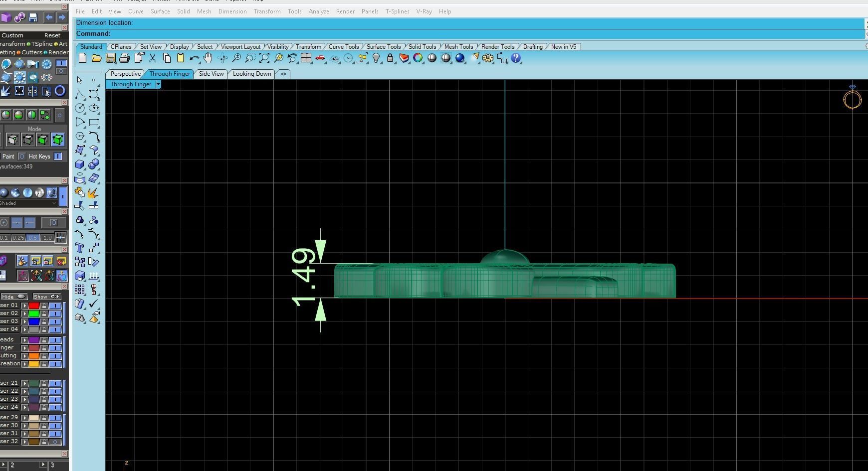Expand layer User 24 arrow
This screenshot has height=471, width=868.
24,407
